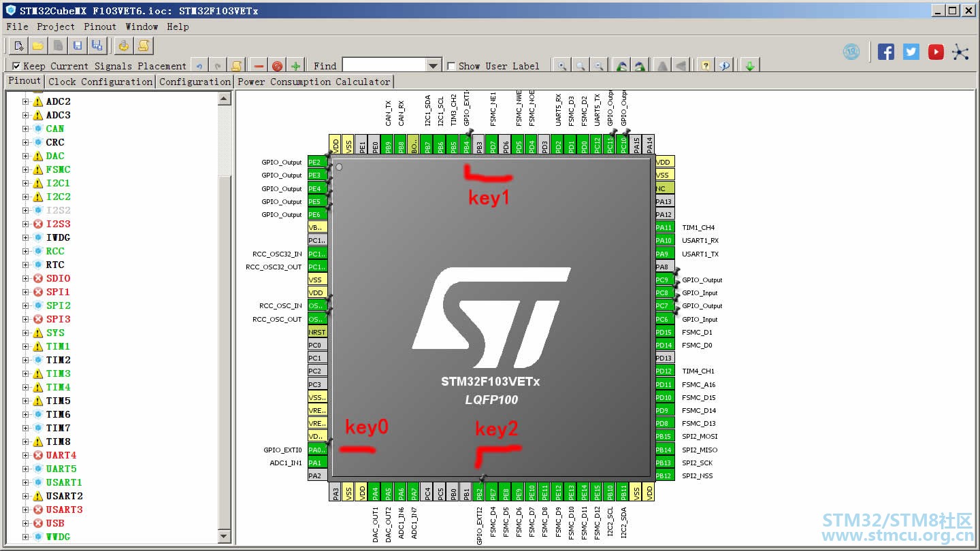Open the Pinout menu

pos(100,27)
